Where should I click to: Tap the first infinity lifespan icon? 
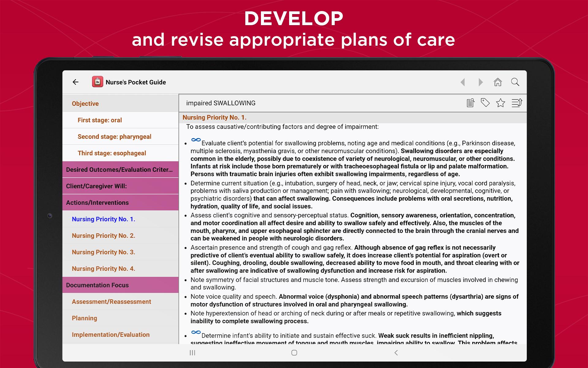point(196,140)
